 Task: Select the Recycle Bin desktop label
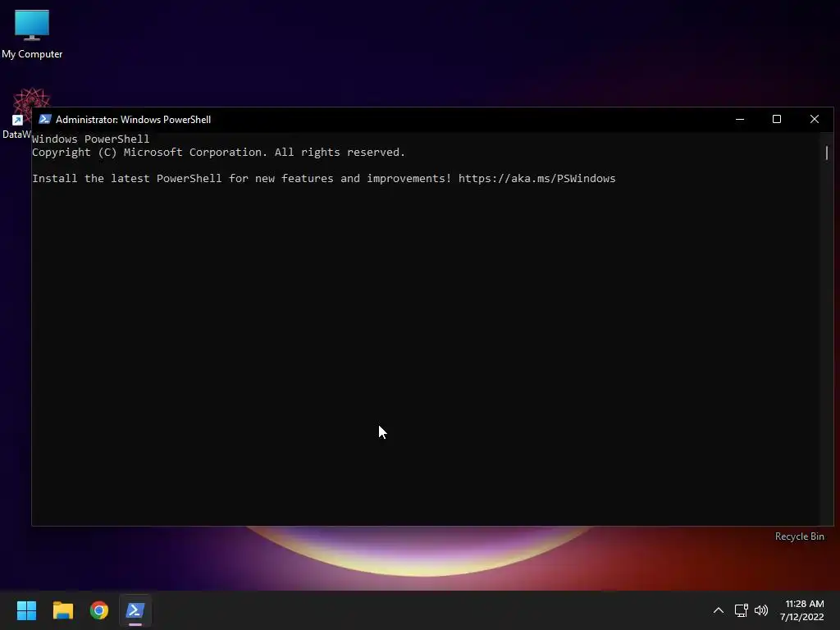point(799,536)
